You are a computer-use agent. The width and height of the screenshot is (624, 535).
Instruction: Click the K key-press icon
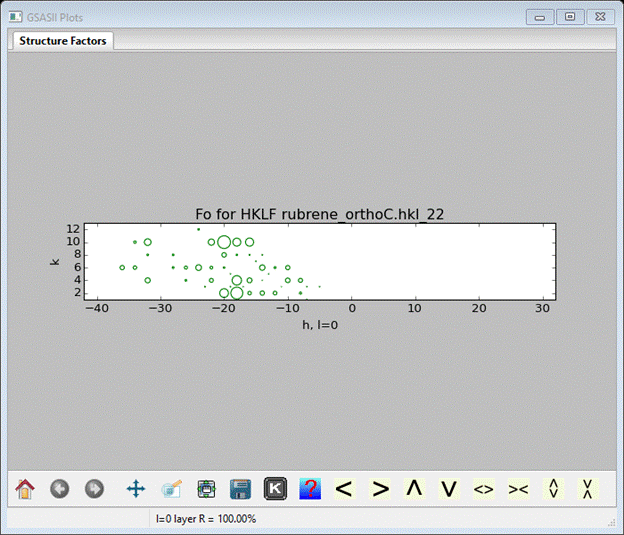[275, 489]
